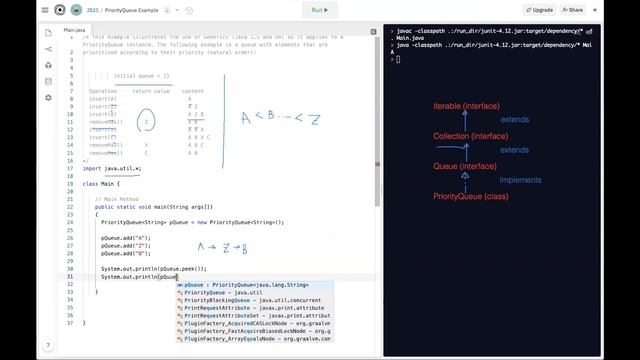The image size is (640, 360).
Task: Click the new PriorityQueue<String>() declaration line
Action: (192, 222)
